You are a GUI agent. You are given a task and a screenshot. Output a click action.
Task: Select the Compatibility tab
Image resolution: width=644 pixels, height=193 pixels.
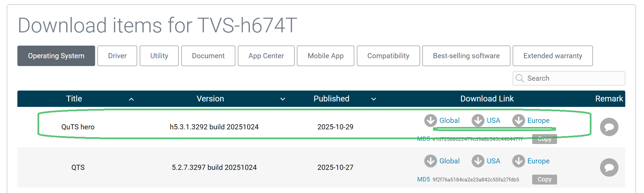click(x=388, y=56)
